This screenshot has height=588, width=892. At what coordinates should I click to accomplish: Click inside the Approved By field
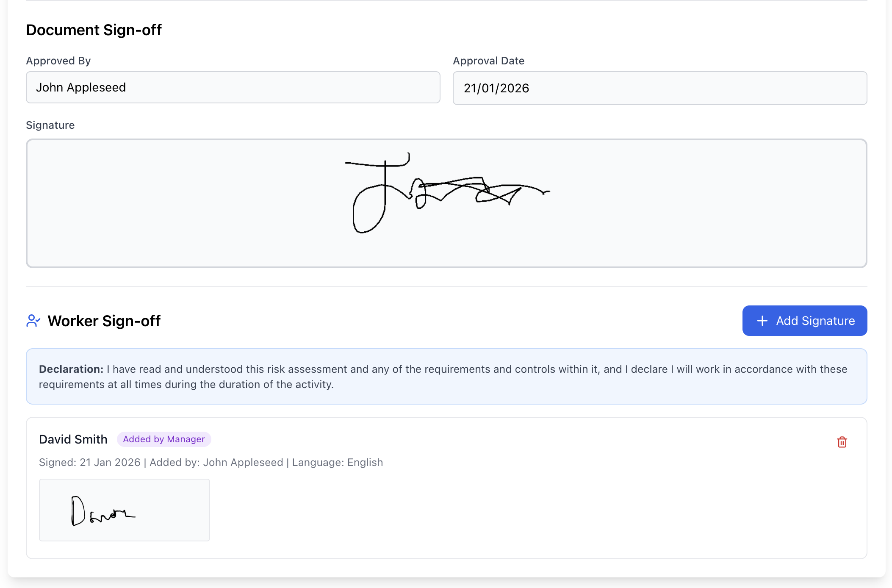[233, 87]
